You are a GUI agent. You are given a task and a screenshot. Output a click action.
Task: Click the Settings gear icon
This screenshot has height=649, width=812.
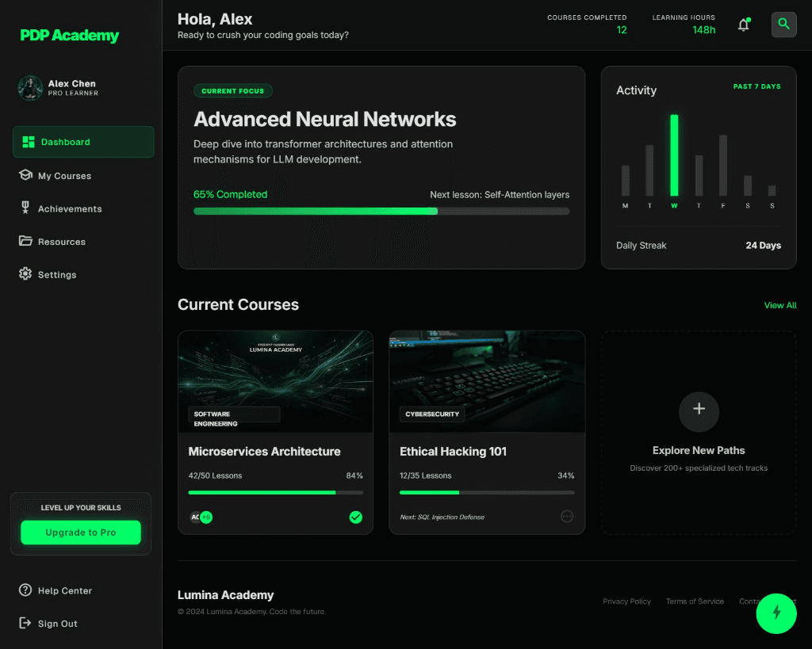pyautogui.click(x=25, y=273)
